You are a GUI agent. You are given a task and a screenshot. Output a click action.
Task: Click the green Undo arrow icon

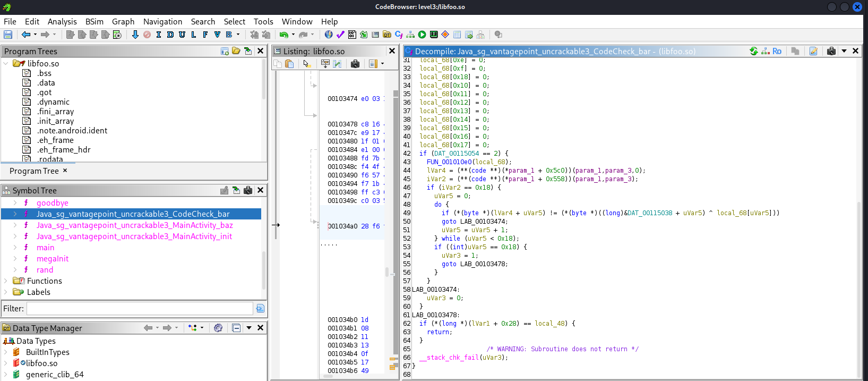pos(284,35)
